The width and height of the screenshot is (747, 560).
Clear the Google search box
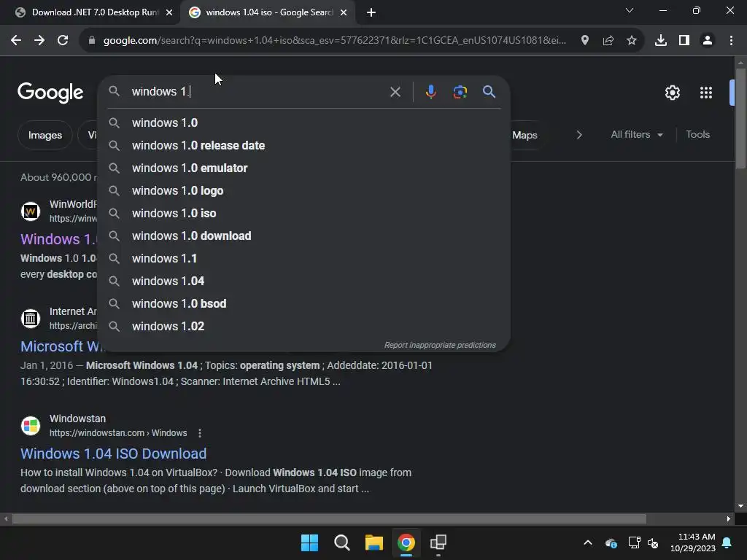[395, 91]
